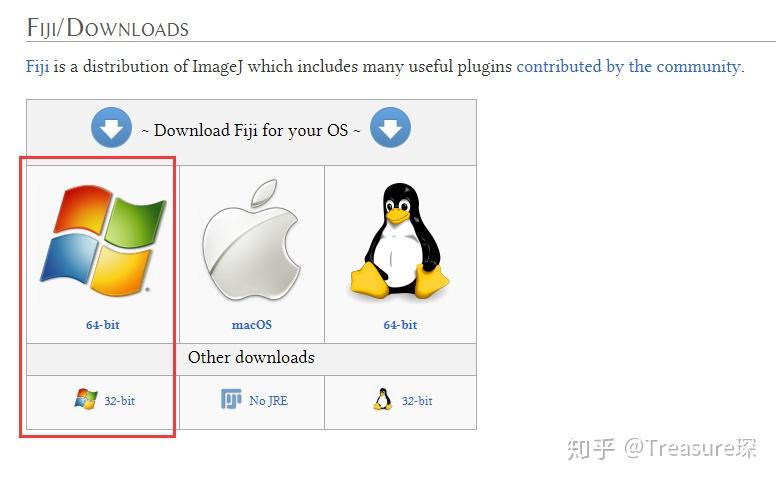
Task: Download the Linux 32-bit version link
Action: point(417,401)
